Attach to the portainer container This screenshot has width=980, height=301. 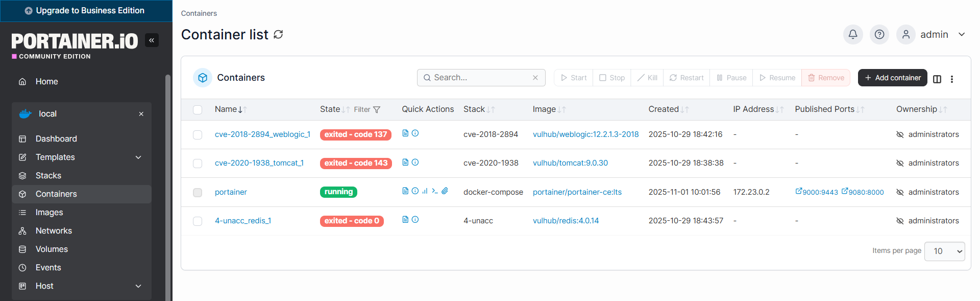click(445, 191)
